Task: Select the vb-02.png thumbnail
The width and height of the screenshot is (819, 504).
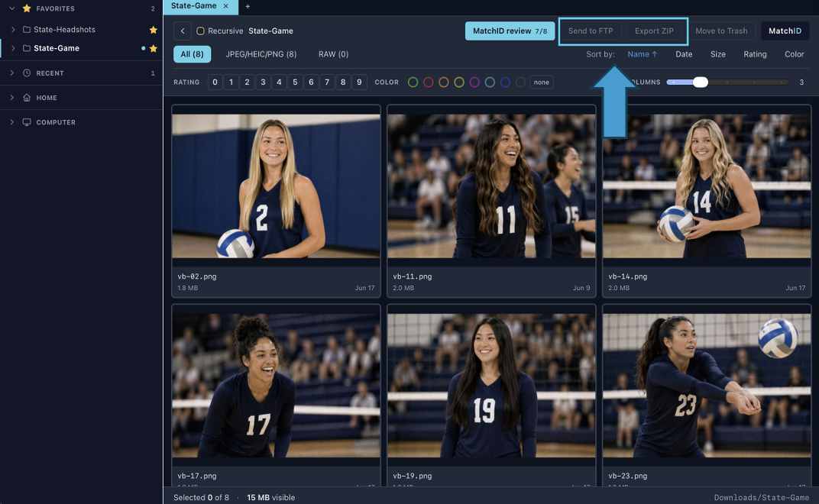Action: [x=276, y=186]
